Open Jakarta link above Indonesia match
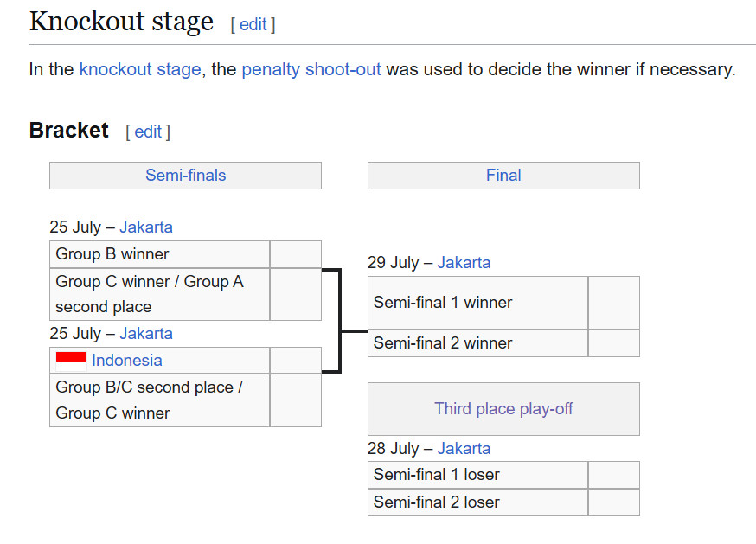The height and width of the screenshot is (544, 756). (146, 334)
